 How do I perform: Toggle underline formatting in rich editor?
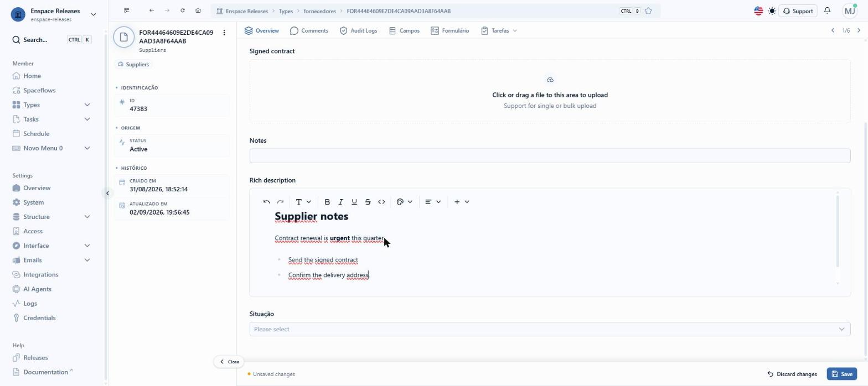(354, 202)
